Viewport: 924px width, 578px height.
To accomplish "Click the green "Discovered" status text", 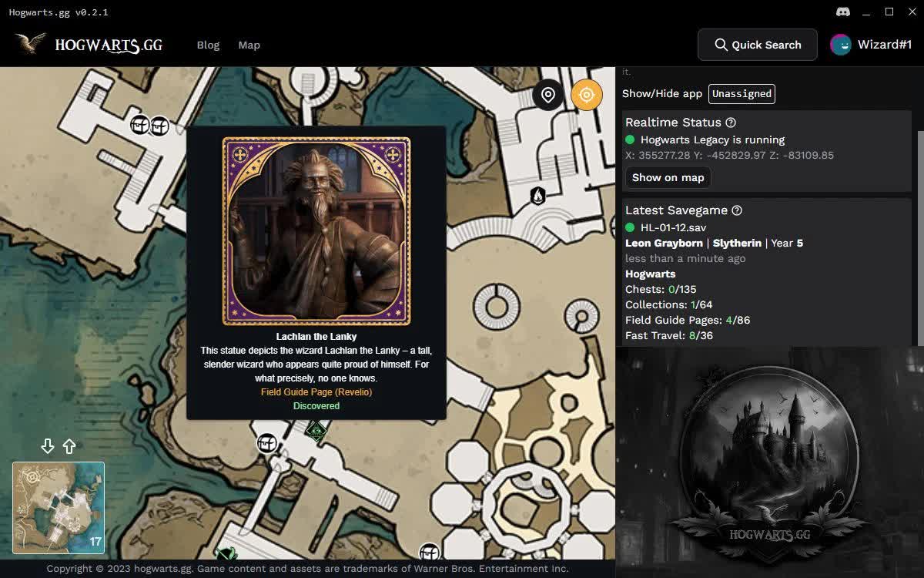I will (316, 406).
